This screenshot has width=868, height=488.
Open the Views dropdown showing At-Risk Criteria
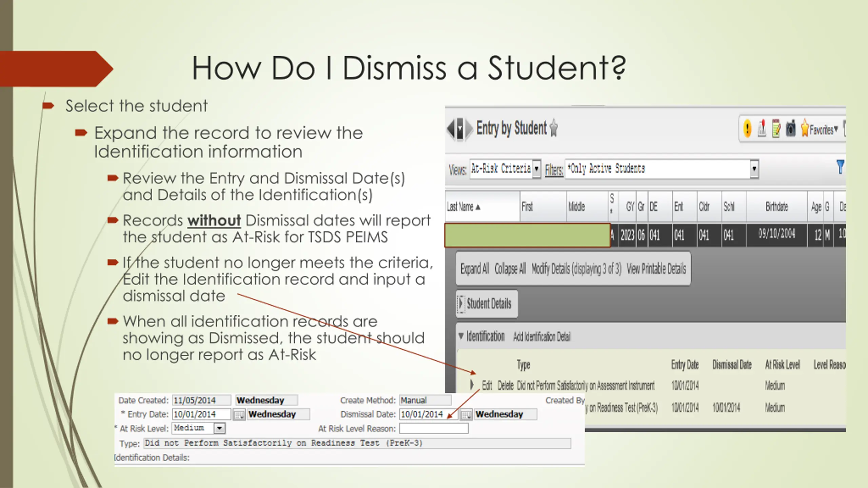pyautogui.click(x=505, y=168)
